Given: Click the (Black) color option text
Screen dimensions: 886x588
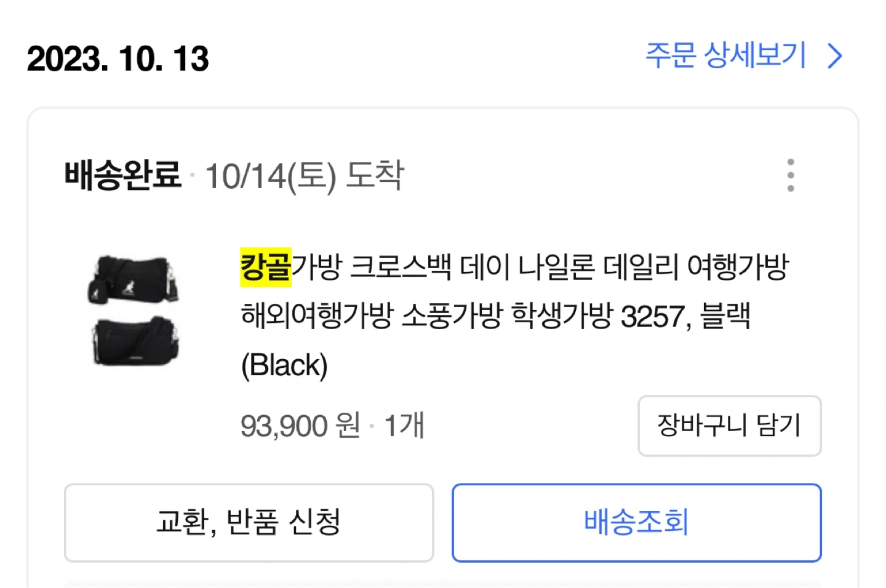Looking at the screenshot, I should pyautogui.click(x=284, y=365).
